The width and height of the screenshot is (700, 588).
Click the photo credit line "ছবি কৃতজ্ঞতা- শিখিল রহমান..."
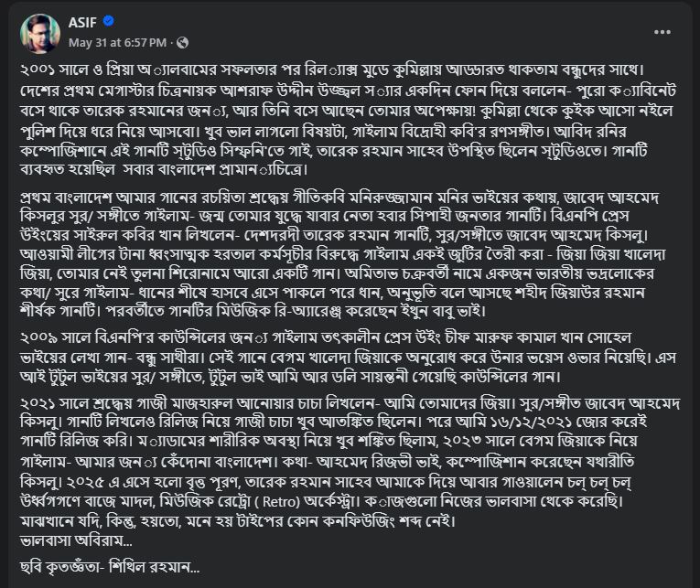coord(109,567)
